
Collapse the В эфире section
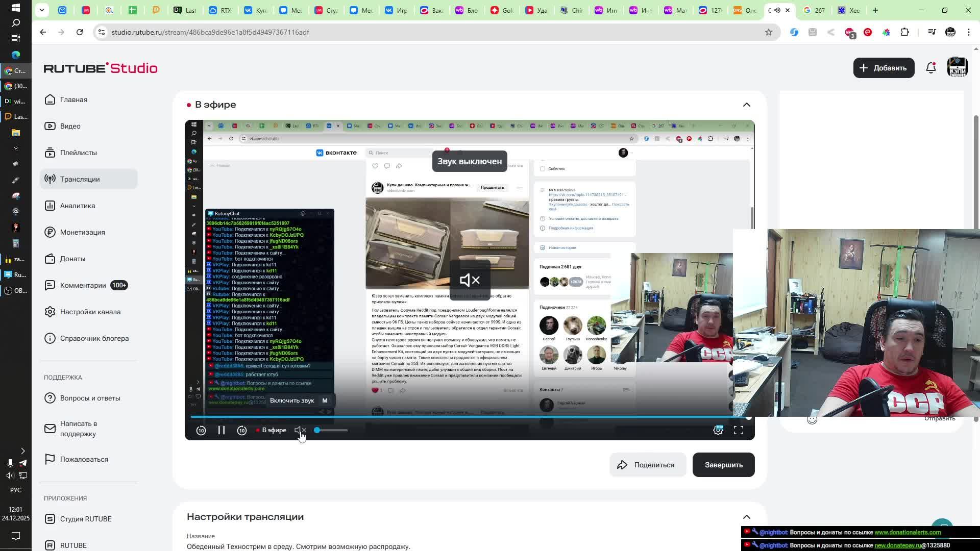point(747,105)
